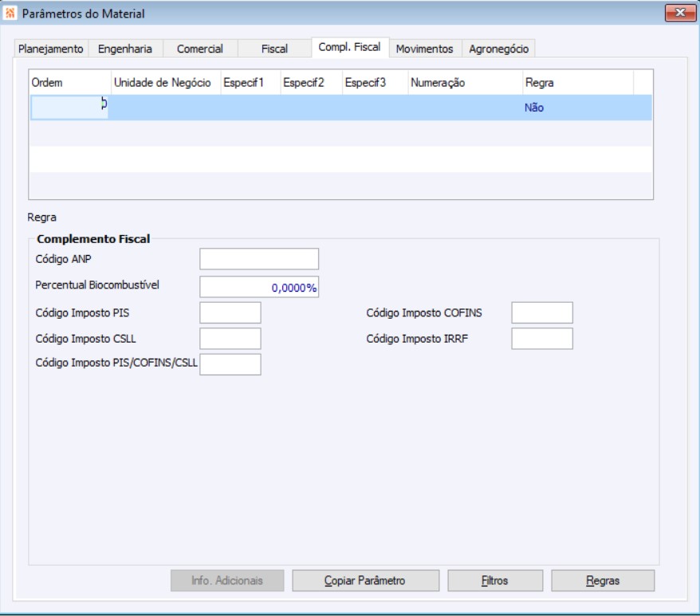Click the Info. Adicionais button
Image resolution: width=700 pixels, height=616 pixels.
(227, 580)
